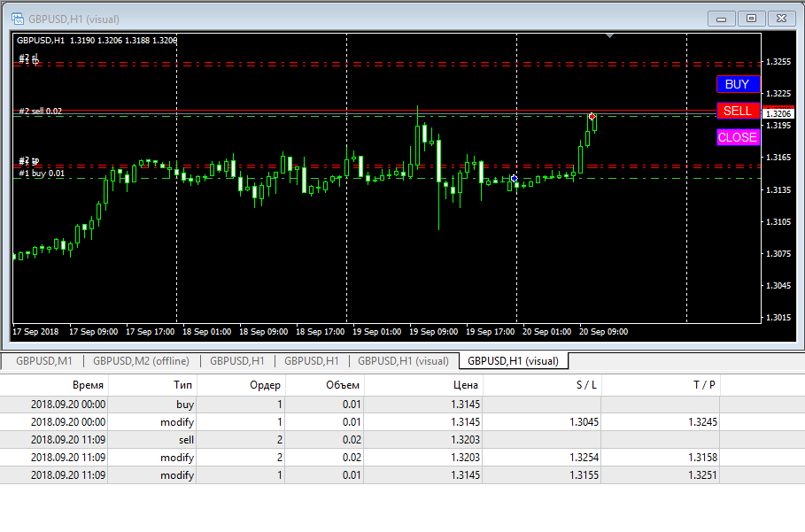Click the red sell entry marker on chart
The image size is (805, 532).
(x=592, y=116)
